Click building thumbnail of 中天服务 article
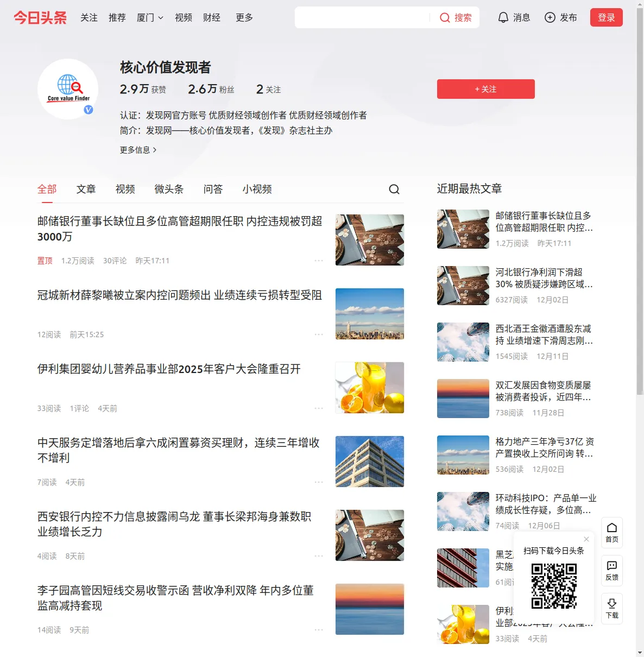 point(370,462)
